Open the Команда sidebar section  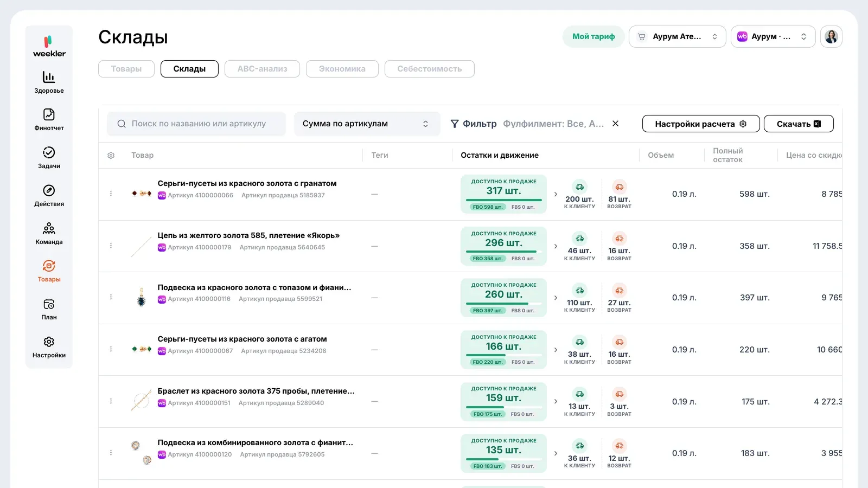tap(49, 234)
